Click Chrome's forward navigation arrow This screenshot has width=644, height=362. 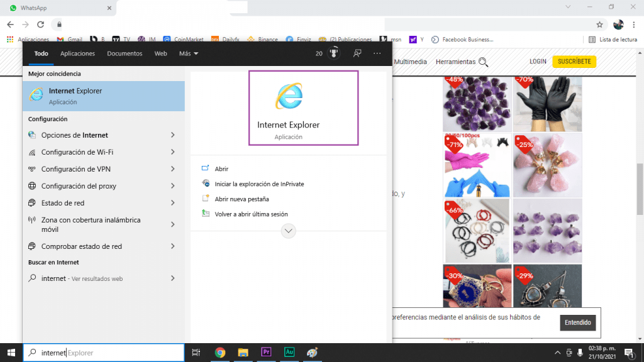click(x=25, y=25)
